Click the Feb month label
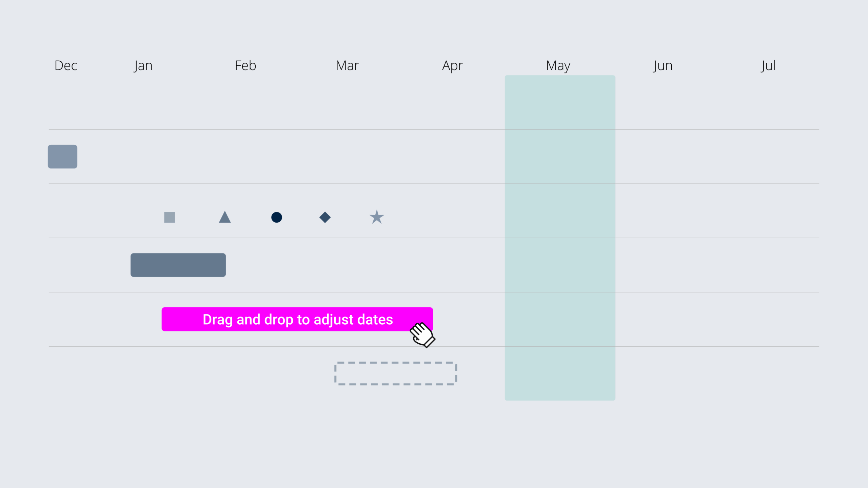 coord(245,65)
